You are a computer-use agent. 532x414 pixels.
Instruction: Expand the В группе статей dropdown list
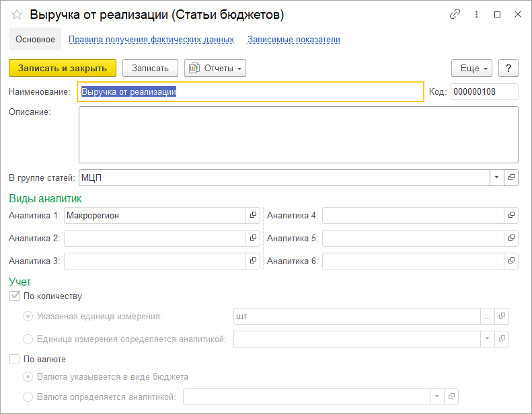pos(496,177)
